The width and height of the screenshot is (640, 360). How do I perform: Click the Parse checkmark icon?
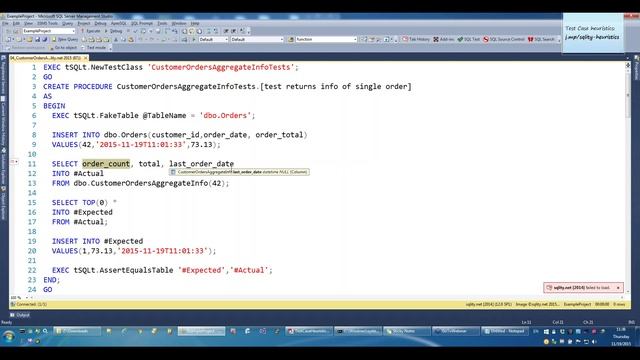136,31
